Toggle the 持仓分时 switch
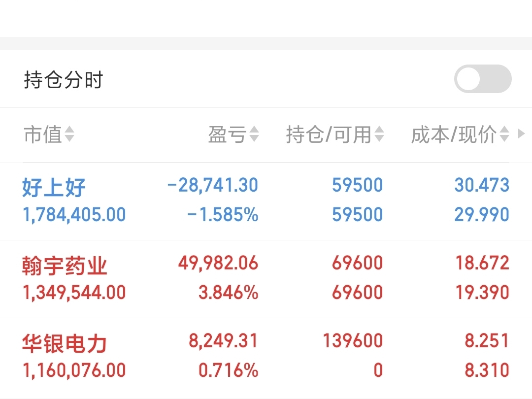 pos(482,79)
